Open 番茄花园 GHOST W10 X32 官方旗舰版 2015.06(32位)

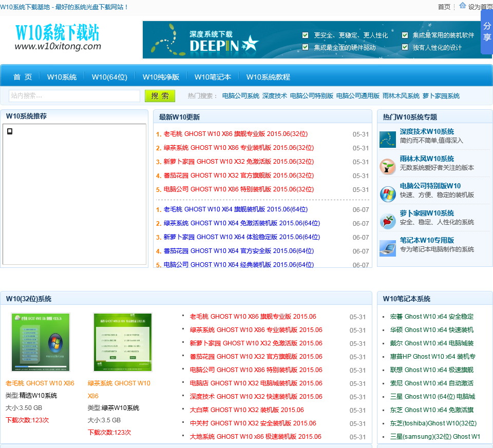point(239,176)
